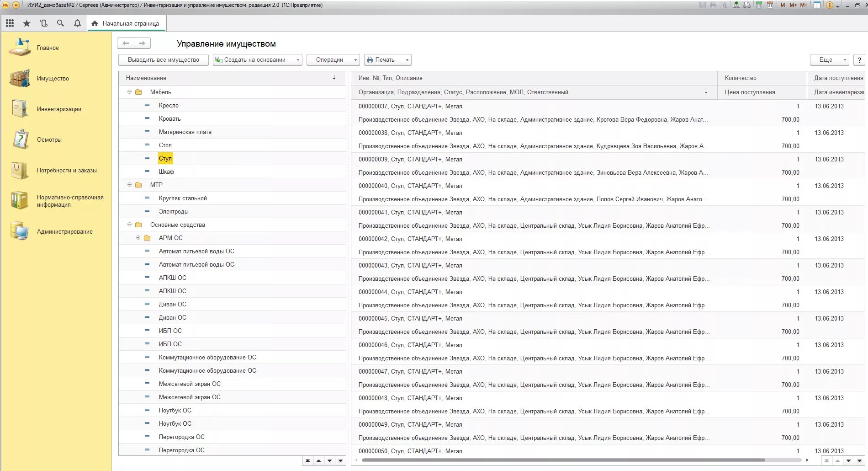Open the Печать dropdown
The height and width of the screenshot is (471, 868).
pos(388,60)
